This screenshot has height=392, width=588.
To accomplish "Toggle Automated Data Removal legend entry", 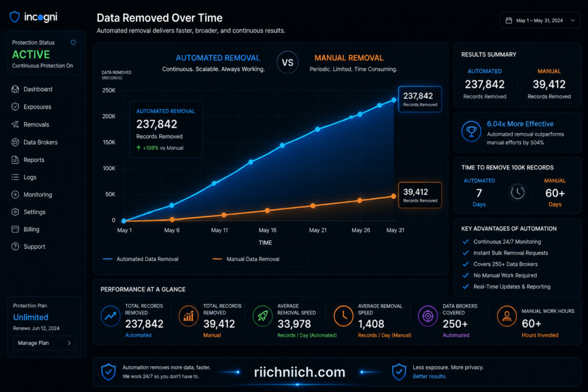I will tap(141, 259).
